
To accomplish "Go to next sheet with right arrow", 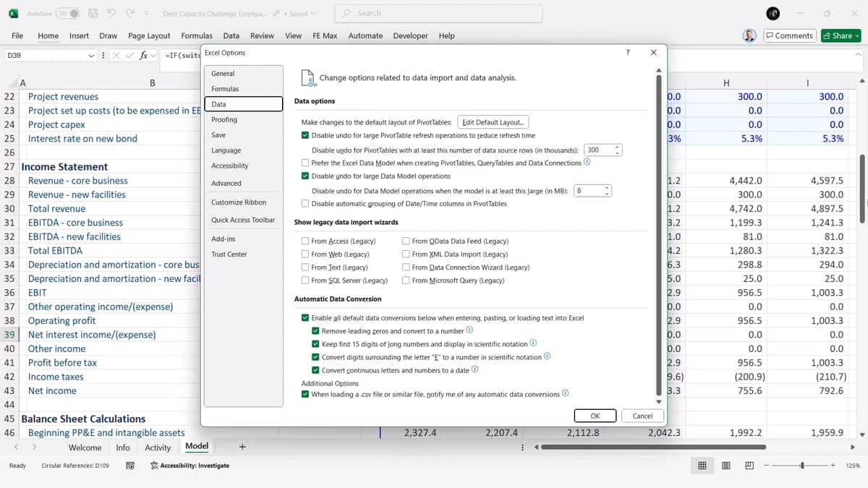I will pyautogui.click(x=34, y=447).
